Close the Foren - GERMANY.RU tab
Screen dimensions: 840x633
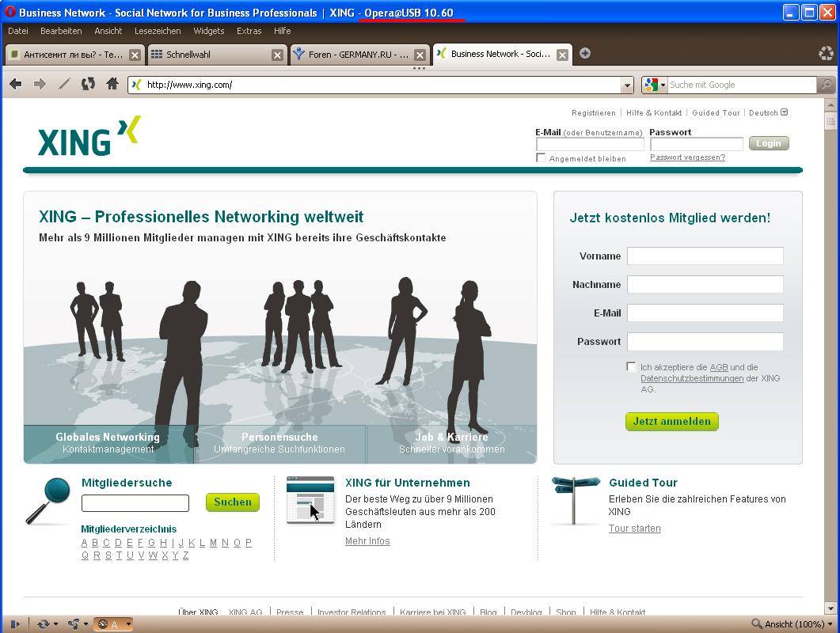[x=420, y=55]
